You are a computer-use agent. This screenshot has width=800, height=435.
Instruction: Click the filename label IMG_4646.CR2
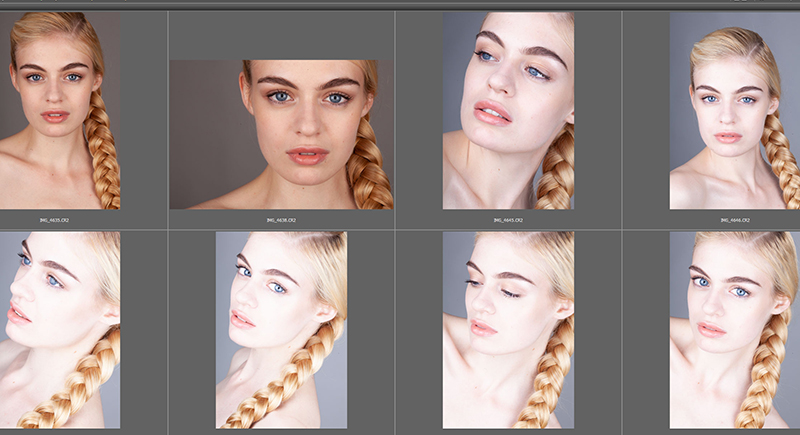[x=735, y=220]
